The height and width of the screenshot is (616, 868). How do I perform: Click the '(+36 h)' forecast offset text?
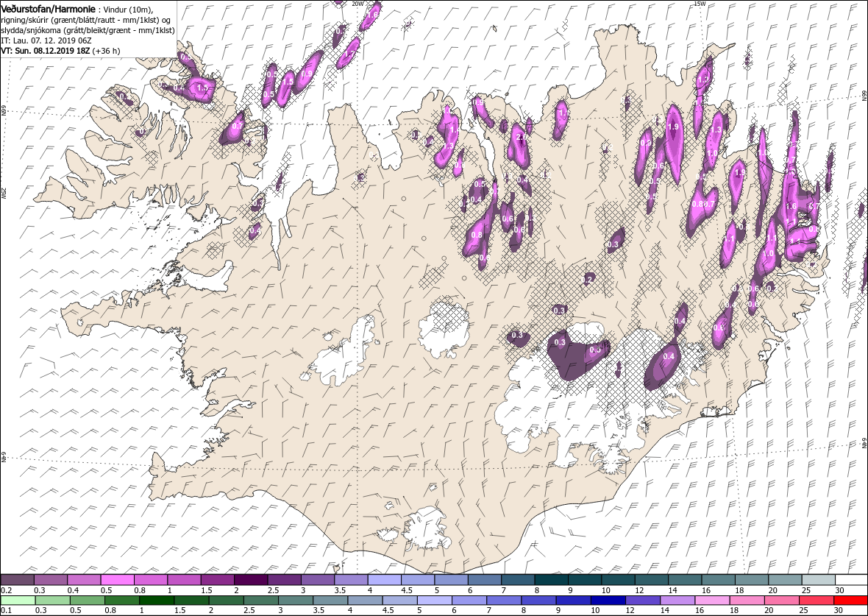coord(105,50)
